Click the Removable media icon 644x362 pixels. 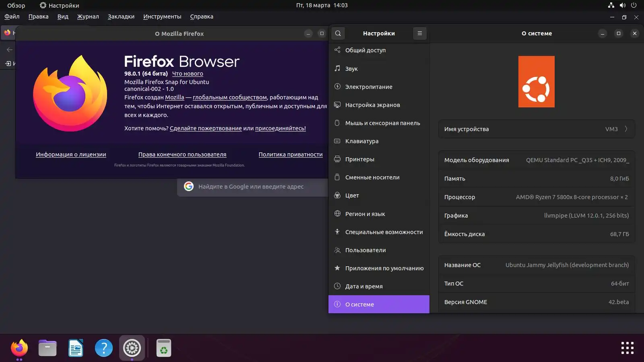click(x=337, y=177)
